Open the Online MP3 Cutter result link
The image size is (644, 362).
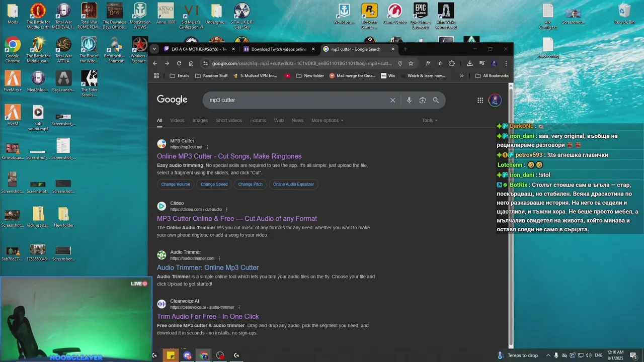pyautogui.click(x=229, y=156)
